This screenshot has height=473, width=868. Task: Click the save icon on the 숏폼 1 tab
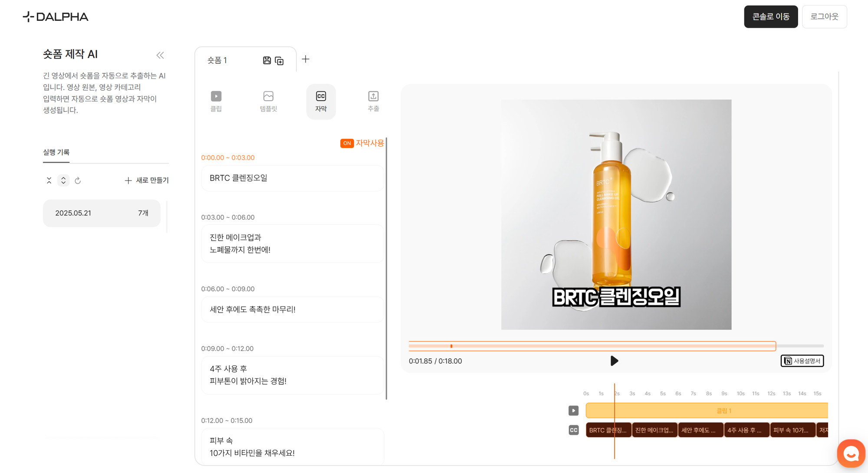pos(267,60)
